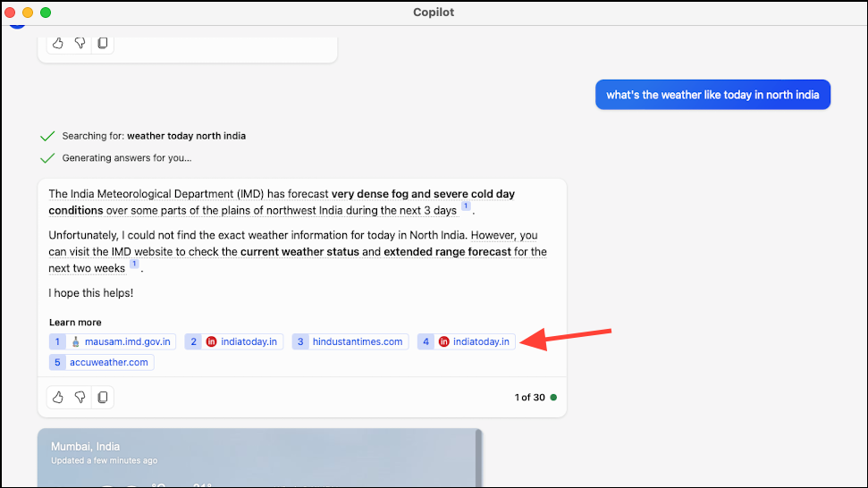
Task: Like the weather answer with thumbs up
Action: pyautogui.click(x=58, y=397)
